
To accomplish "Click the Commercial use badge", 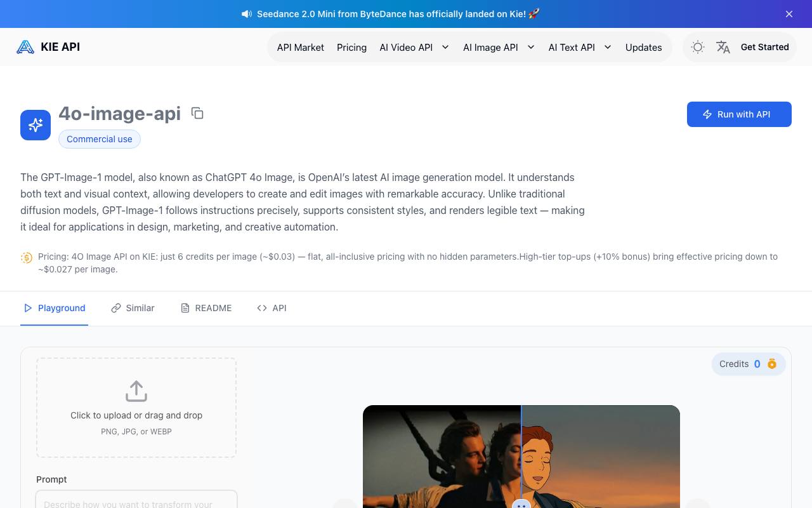I will 100,139.
